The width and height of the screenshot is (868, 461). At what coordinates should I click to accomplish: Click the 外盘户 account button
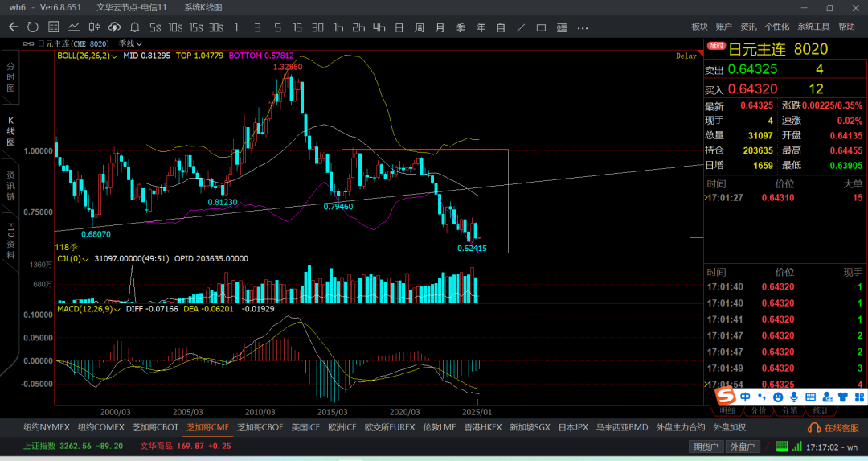coord(743,447)
